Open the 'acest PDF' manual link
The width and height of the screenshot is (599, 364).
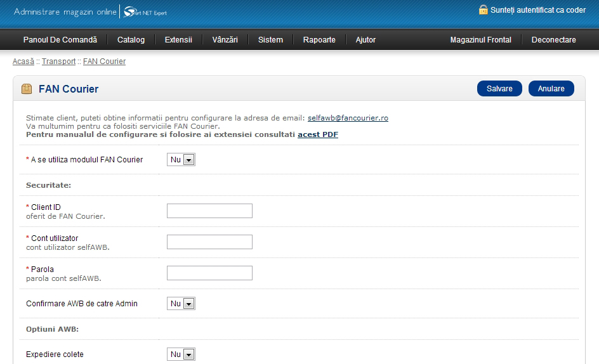coord(317,134)
